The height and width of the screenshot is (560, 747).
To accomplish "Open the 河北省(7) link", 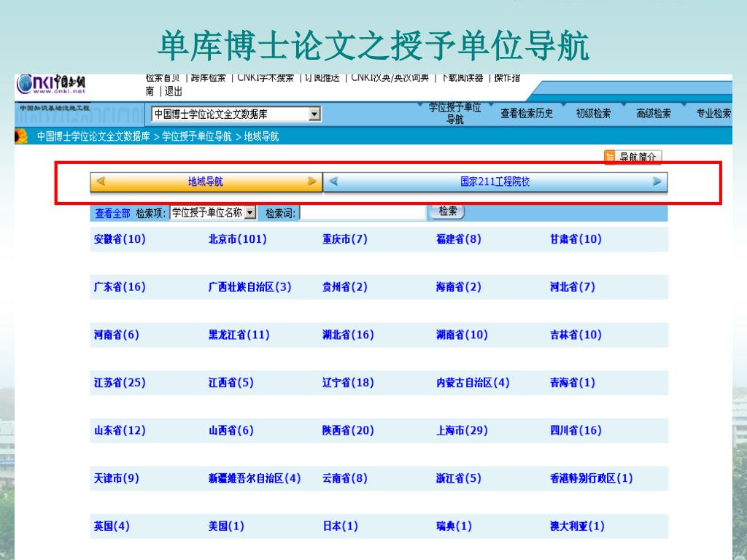I will [573, 287].
